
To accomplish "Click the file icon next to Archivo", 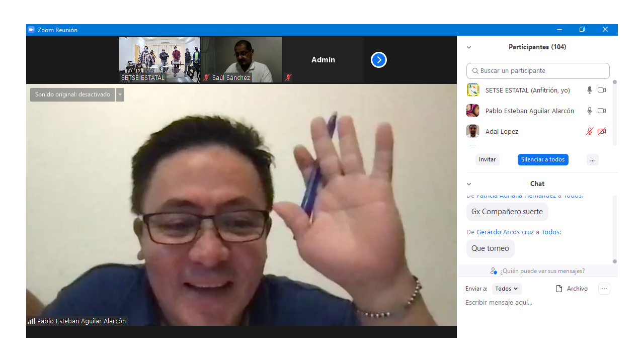I will [558, 289].
